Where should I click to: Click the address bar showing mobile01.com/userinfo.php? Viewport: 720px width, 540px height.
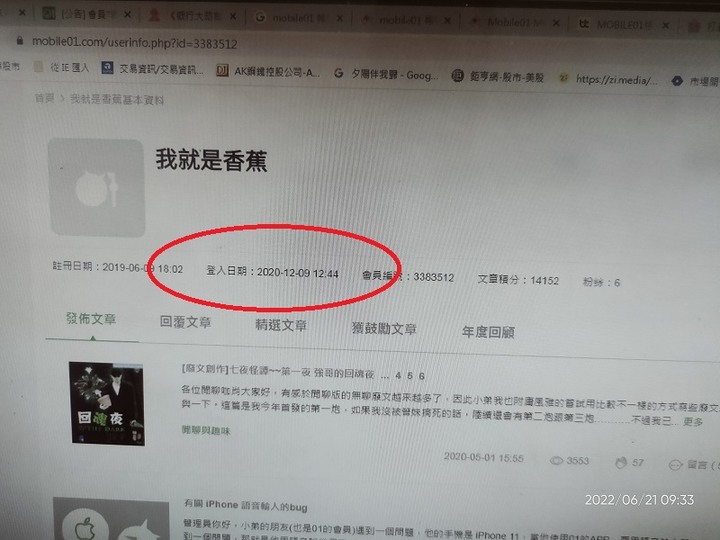click(134, 43)
